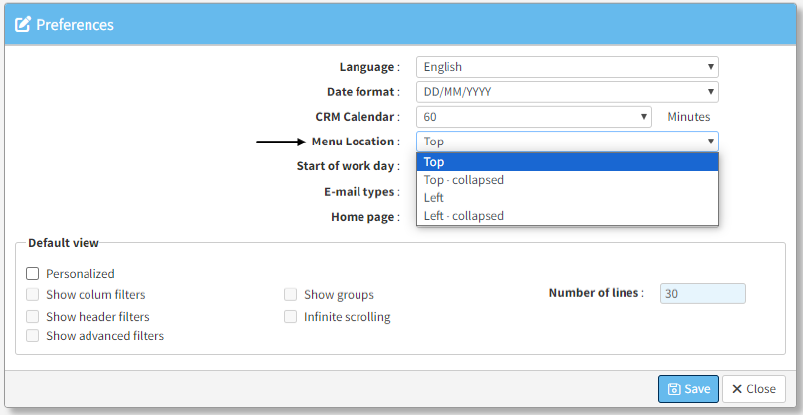The image size is (803, 415).
Task: Click the Preferences edit icon in header
Action: 23,24
